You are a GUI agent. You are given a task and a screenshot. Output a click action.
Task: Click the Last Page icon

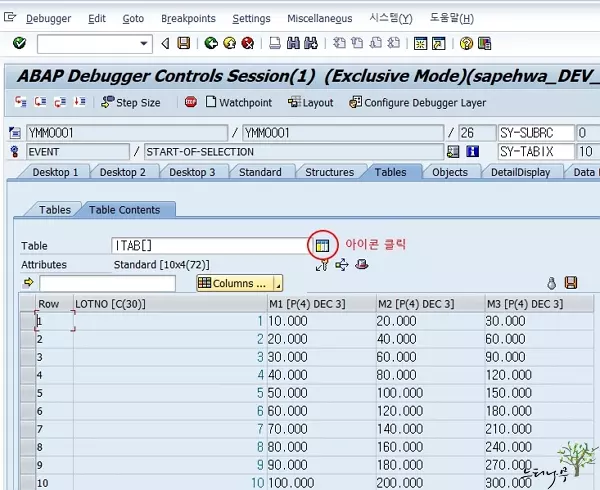pyautogui.click(x=393, y=43)
